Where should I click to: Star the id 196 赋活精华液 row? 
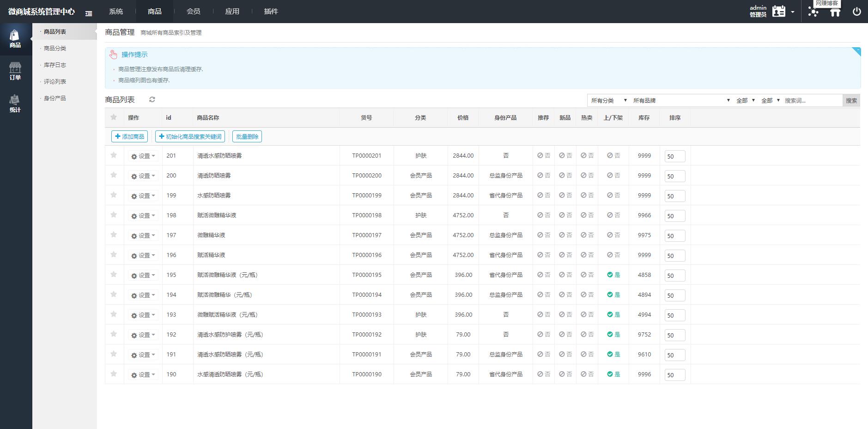click(x=114, y=254)
